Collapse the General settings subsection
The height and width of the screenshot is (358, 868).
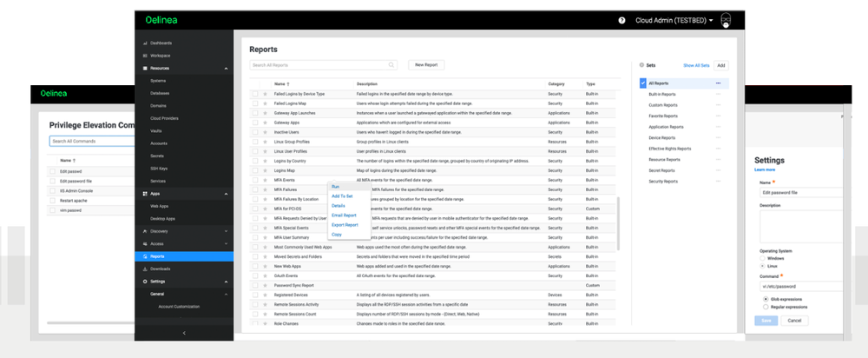point(226,295)
